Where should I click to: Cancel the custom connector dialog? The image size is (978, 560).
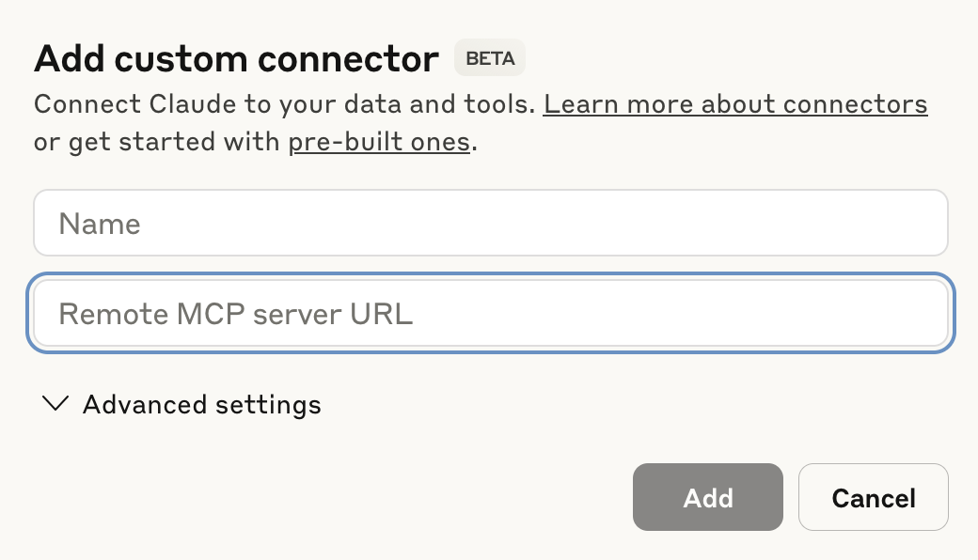click(x=873, y=497)
